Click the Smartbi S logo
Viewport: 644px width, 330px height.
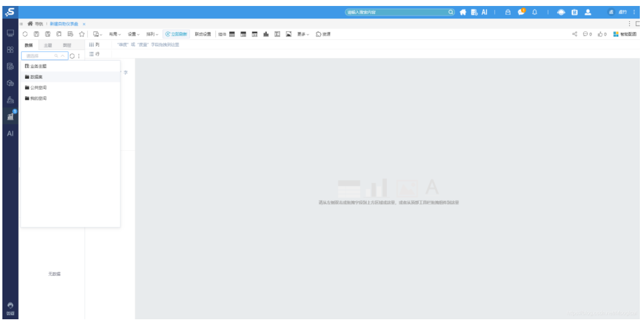[10, 13]
